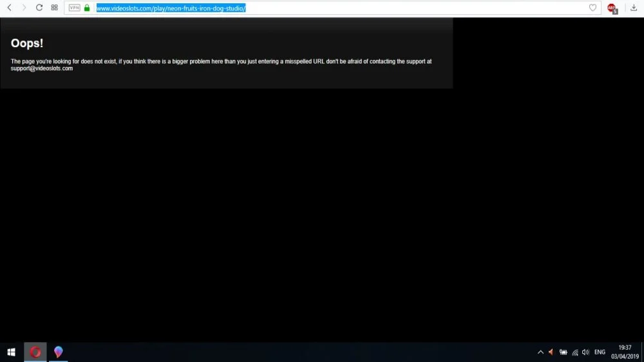Image resolution: width=644 pixels, height=362 pixels.
Task: Open the system volume control
Action: (585, 352)
